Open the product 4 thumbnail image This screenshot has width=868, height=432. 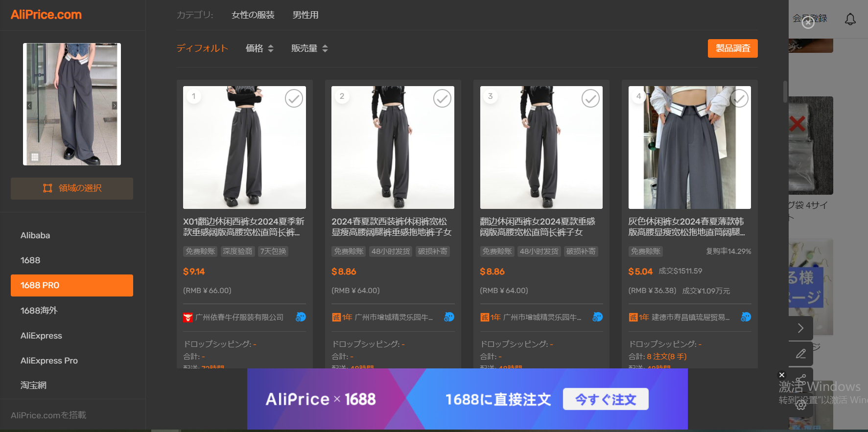(689, 148)
